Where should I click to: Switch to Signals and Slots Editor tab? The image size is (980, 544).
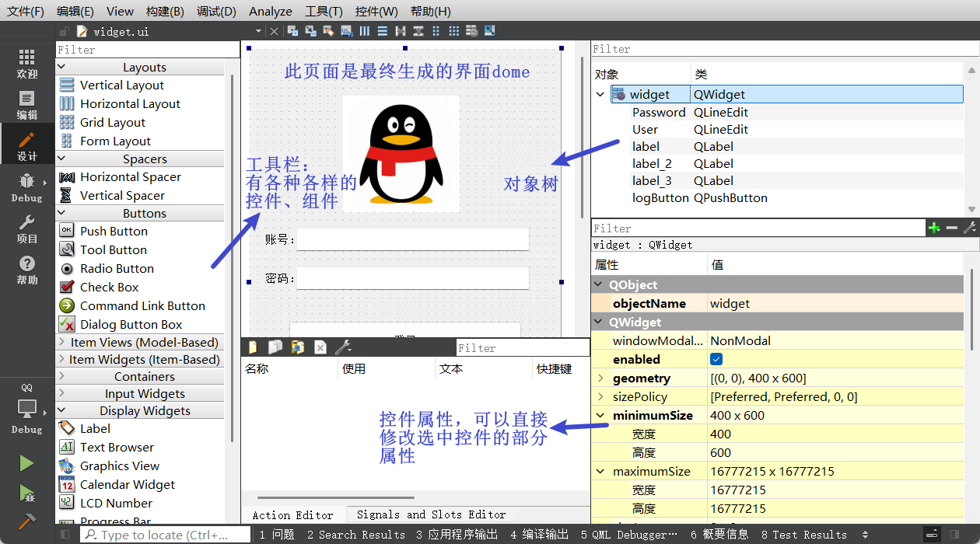431,514
